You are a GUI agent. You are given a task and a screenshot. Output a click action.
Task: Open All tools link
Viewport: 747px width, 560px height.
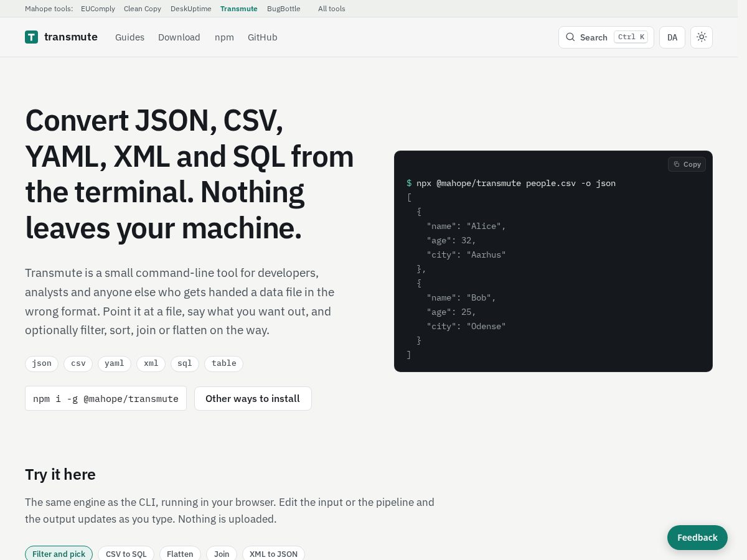coord(332,9)
